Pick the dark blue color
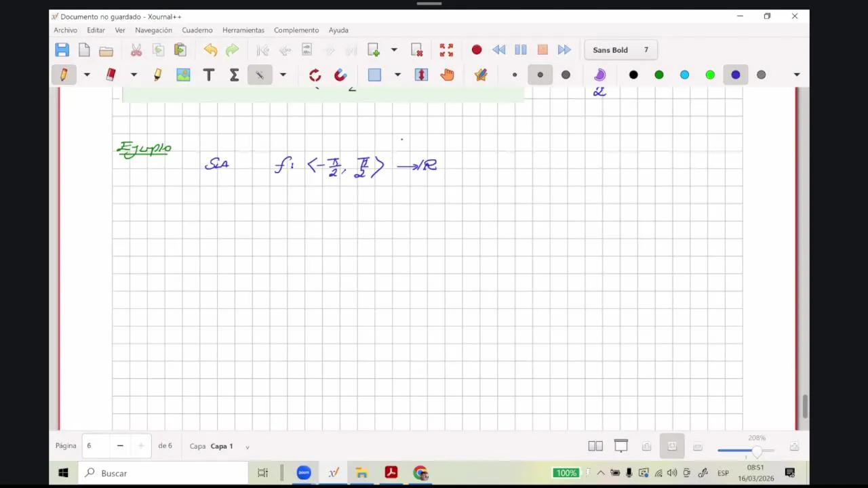The height and width of the screenshot is (488, 868). pos(736,75)
